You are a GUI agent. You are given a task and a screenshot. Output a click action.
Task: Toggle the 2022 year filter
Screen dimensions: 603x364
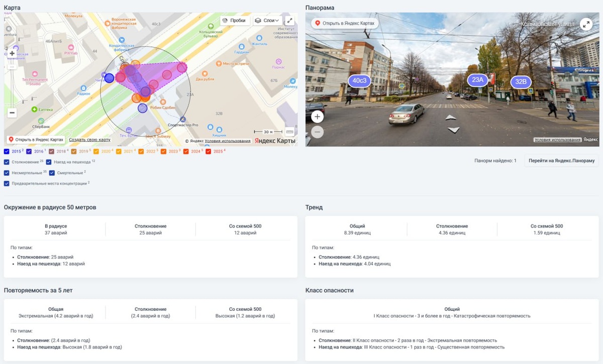tap(141, 151)
